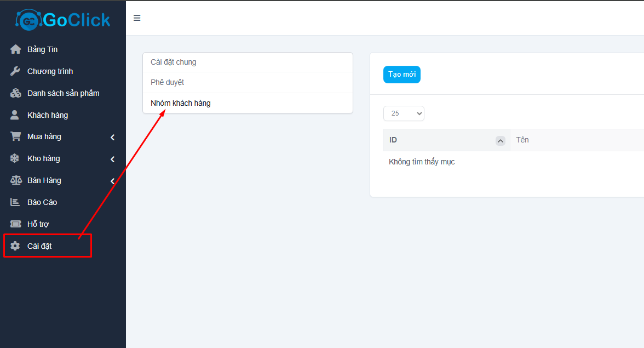Screen dimensions: 644x348
Task: Click the snowflake icon for Kho hàng
Action: click(x=15, y=158)
